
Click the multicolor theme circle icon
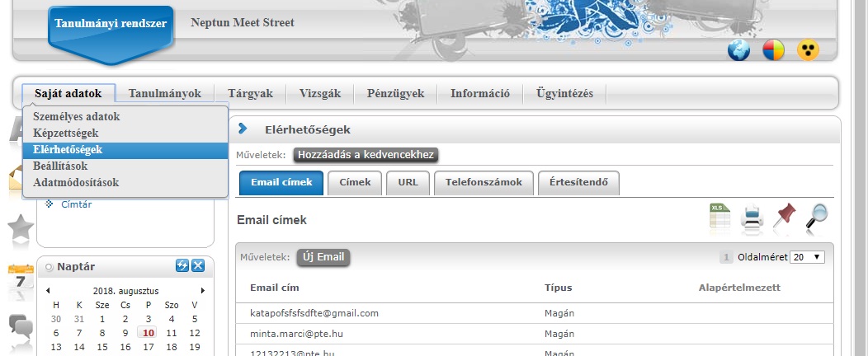tap(773, 50)
